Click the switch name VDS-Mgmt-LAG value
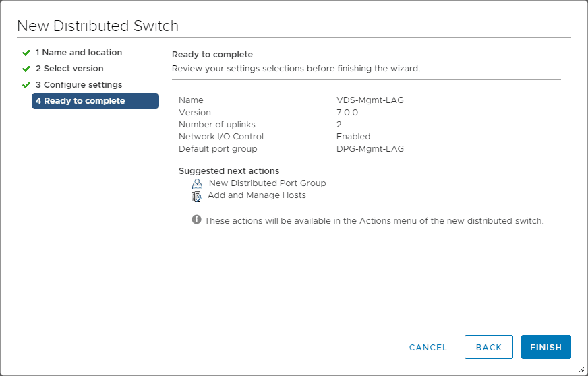Viewport: 588px width, 376px height. click(x=370, y=100)
